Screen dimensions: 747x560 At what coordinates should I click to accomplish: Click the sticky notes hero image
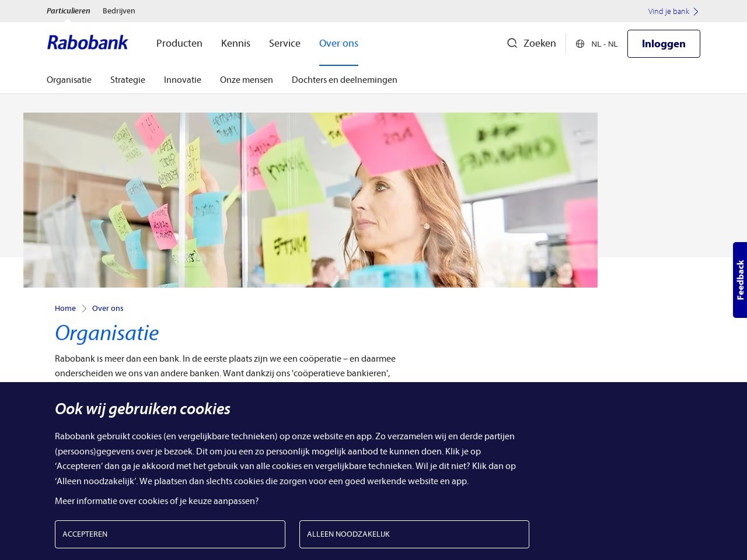310,200
